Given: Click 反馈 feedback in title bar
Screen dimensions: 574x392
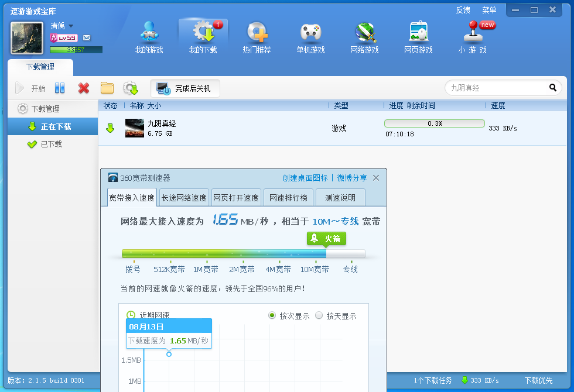Looking at the screenshot, I should 463,11.
